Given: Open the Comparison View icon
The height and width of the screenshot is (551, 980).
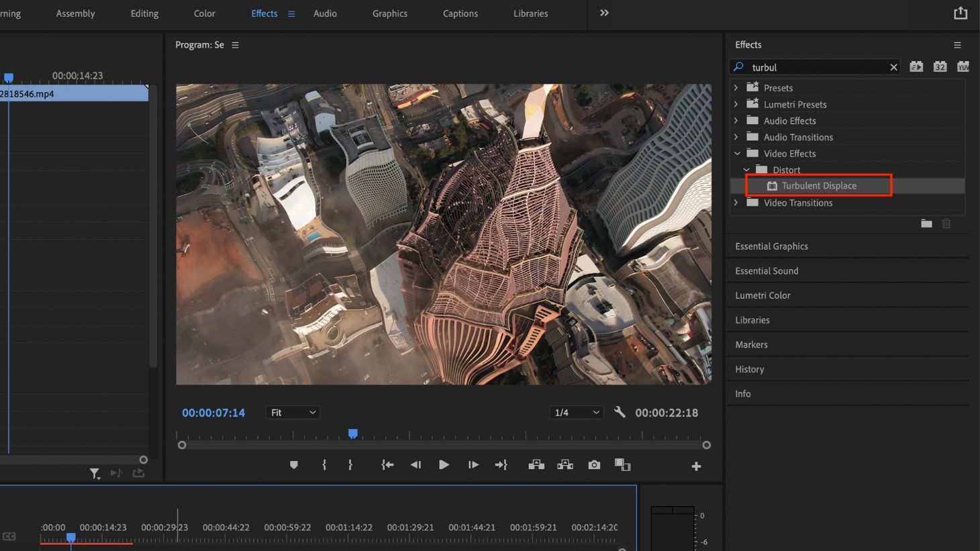Looking at the screenshot, I should coord(622,464).
